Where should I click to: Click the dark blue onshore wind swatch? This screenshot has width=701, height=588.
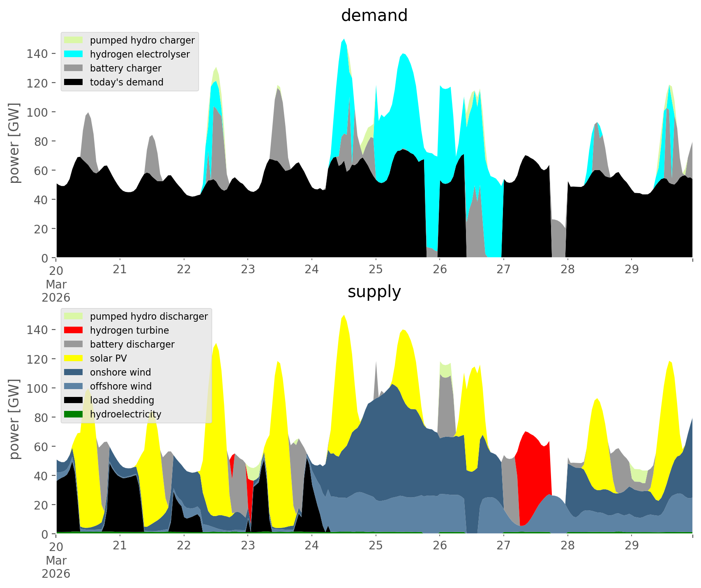(74, 372)
